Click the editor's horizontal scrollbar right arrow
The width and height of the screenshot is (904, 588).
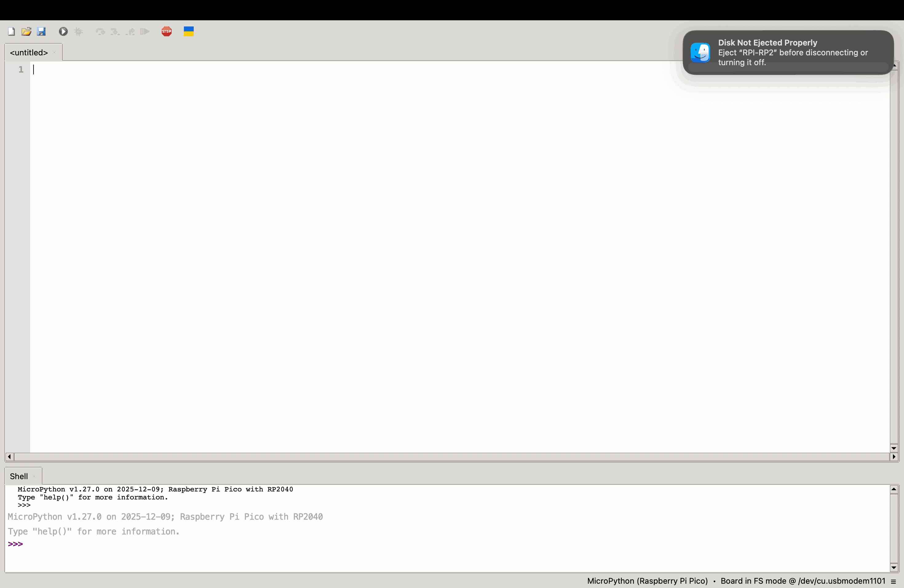(x=894, y=457)
